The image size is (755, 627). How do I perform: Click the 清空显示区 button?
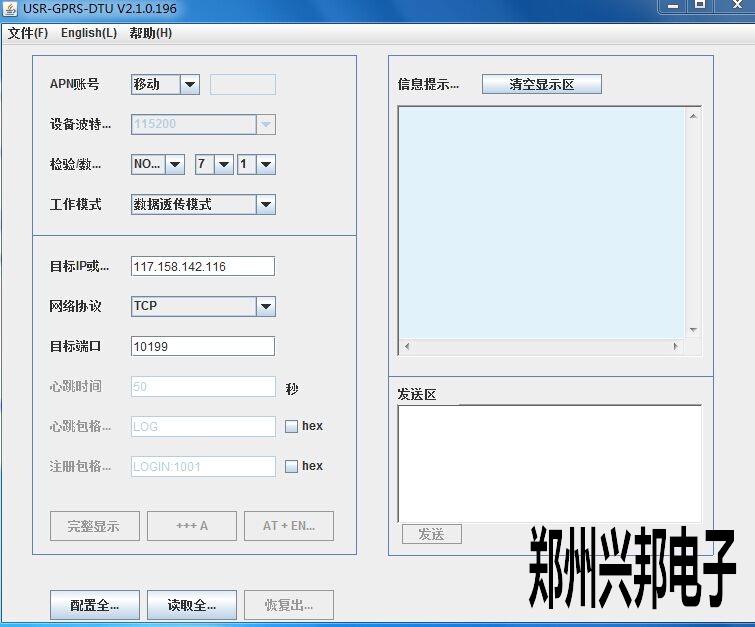[541, 85]
